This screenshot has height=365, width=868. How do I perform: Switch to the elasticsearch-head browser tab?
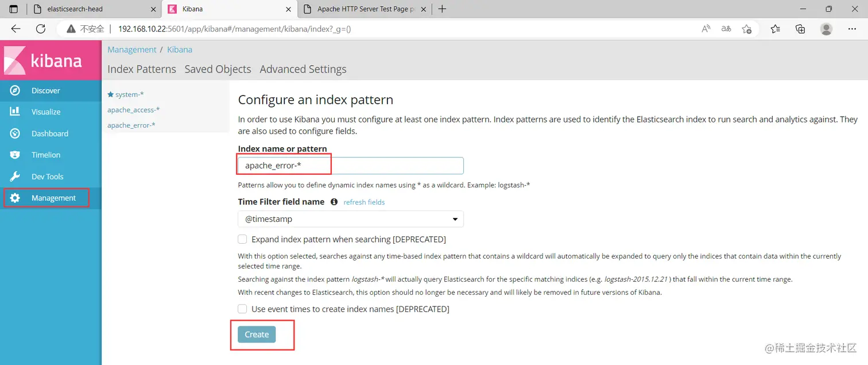pyautogui.click(x=94, y=9)
